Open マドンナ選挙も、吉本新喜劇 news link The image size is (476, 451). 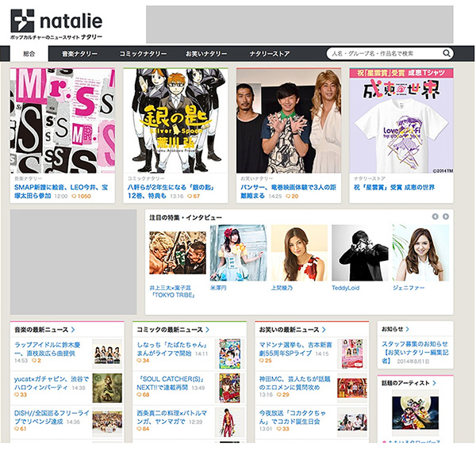pyautogui.click(x=296, y=349)
